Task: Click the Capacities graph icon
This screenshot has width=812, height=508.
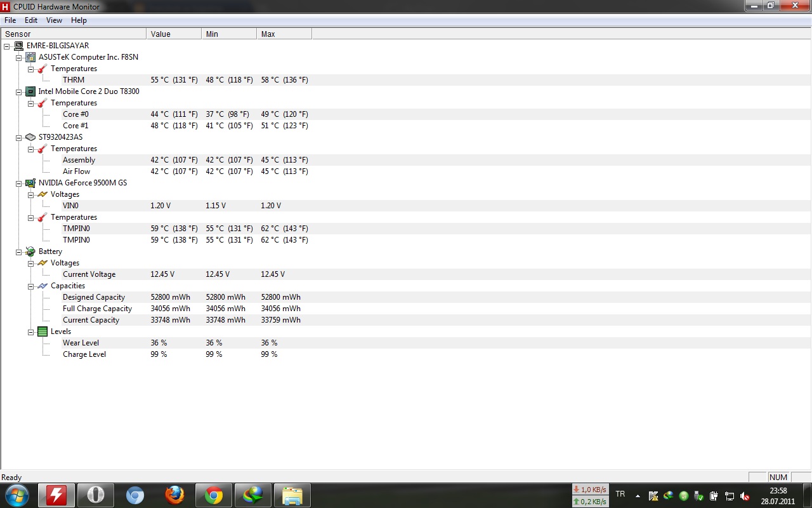Action: [x=43, y=286]
